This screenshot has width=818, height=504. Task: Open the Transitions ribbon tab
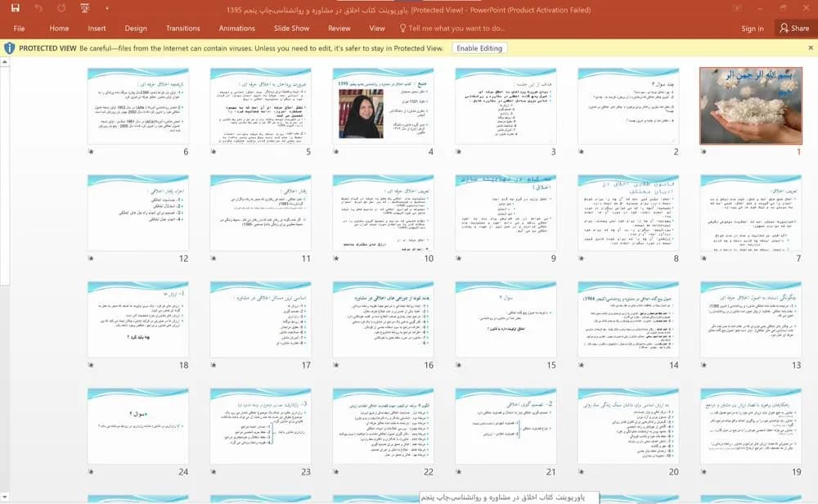tap(183, 28)
